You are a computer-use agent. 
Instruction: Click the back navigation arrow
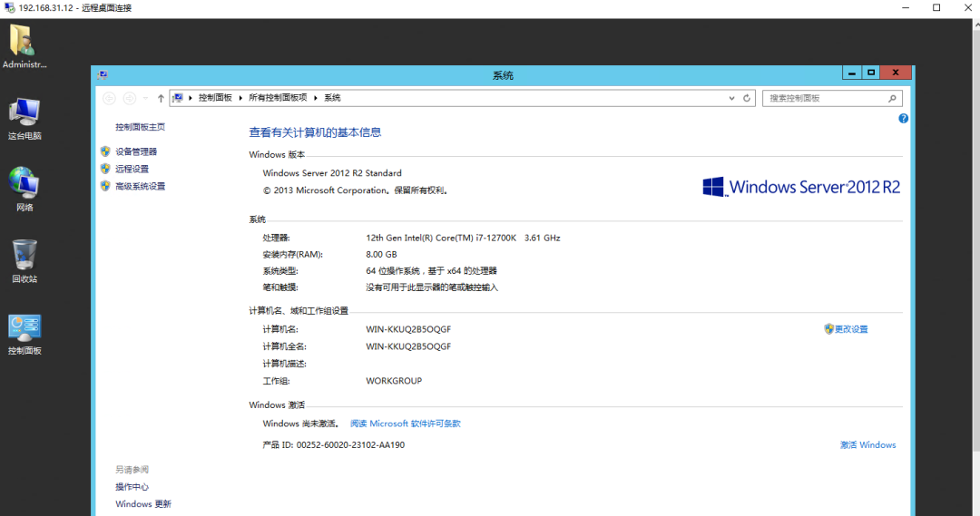coord(109,98)
